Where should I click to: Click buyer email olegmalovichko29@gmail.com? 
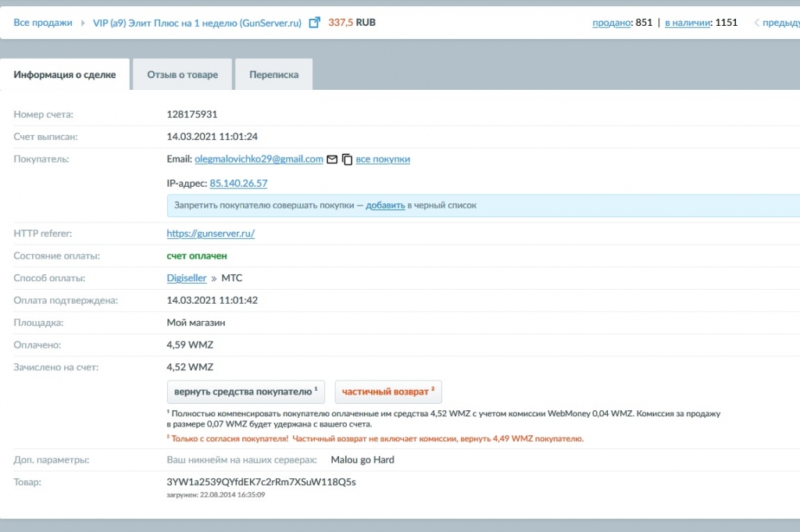259,159
